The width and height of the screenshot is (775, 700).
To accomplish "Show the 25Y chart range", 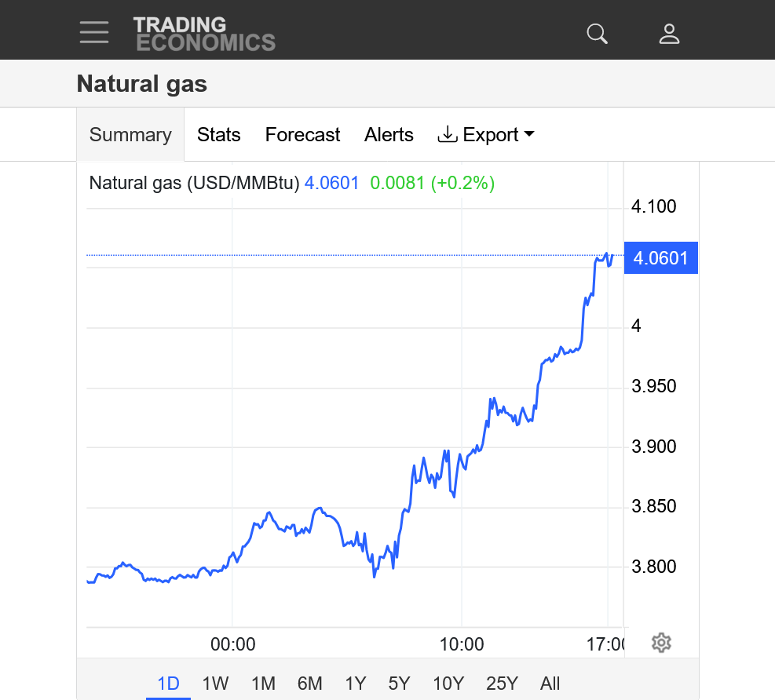I will click(x=502, y=684).
